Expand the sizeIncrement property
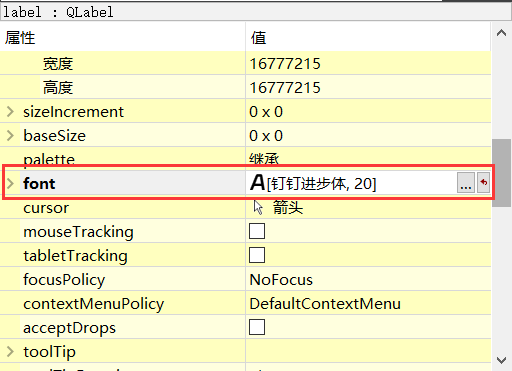The image size is (512, 371). [10, 111]
